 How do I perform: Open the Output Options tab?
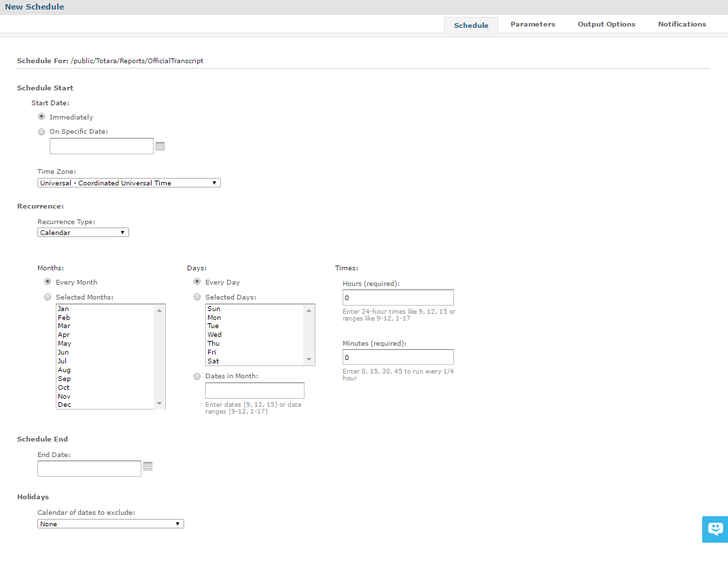pyautogui.click(x=606, y=24)
